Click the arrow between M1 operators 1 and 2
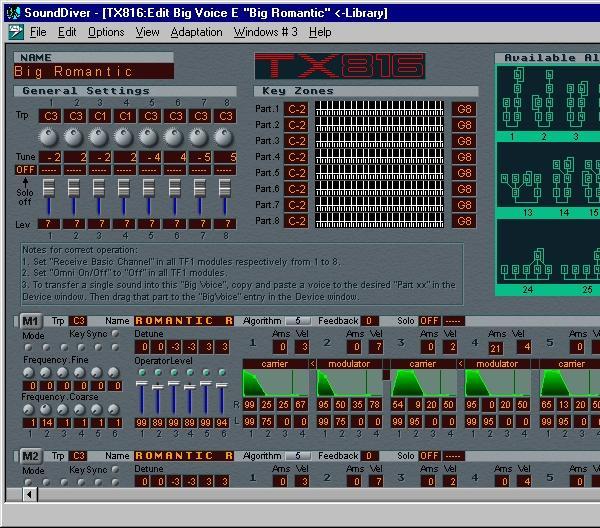600x528 pixels. (x=313, y=364)
